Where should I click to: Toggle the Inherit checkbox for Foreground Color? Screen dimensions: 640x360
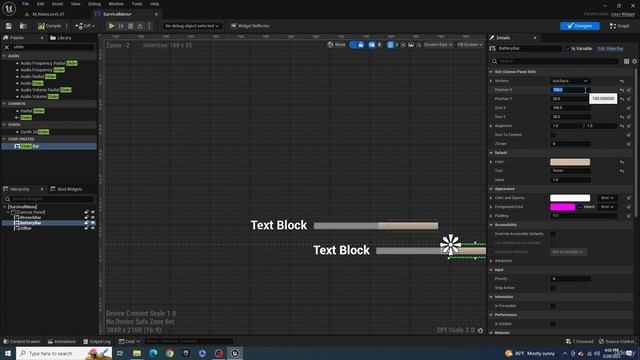click(580, 207)
